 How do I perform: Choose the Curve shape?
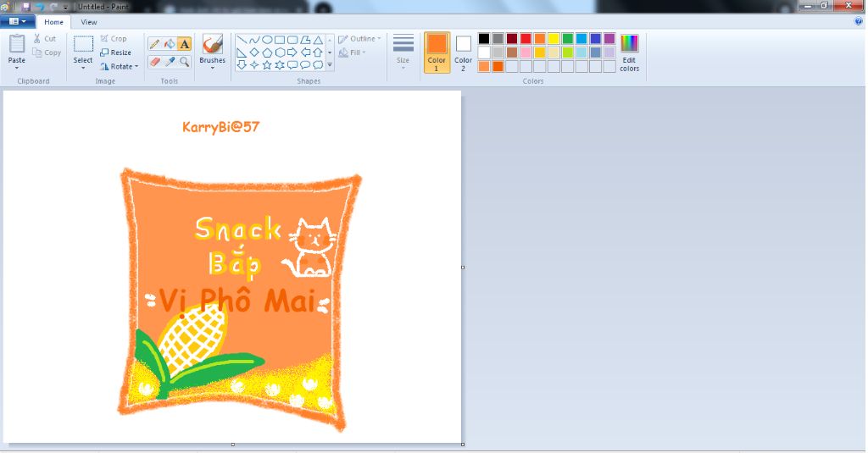254,40
